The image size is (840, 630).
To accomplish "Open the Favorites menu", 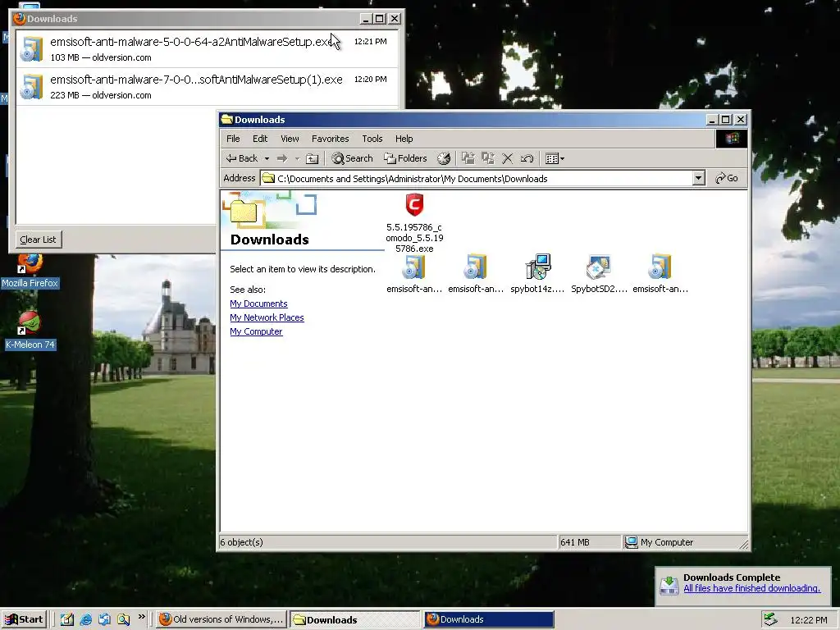I will pos(330,139).
